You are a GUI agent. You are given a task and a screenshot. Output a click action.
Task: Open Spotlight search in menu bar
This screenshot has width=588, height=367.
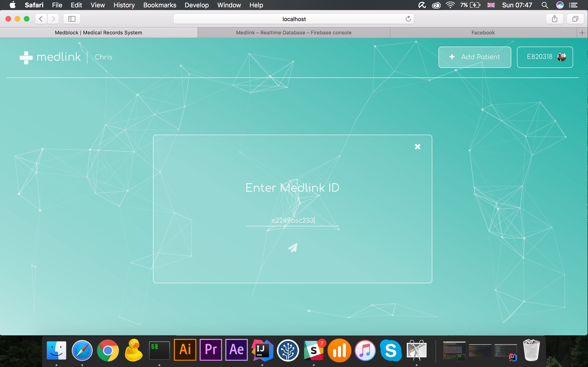pyautogui.click(x=545, y=5)
